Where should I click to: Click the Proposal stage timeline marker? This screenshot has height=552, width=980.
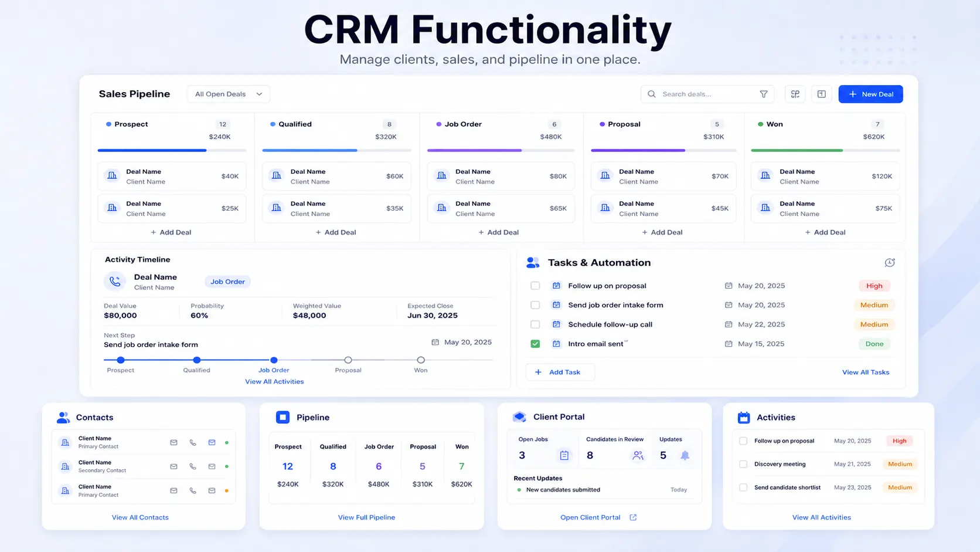pyautogui.click(x=348, y=360)
